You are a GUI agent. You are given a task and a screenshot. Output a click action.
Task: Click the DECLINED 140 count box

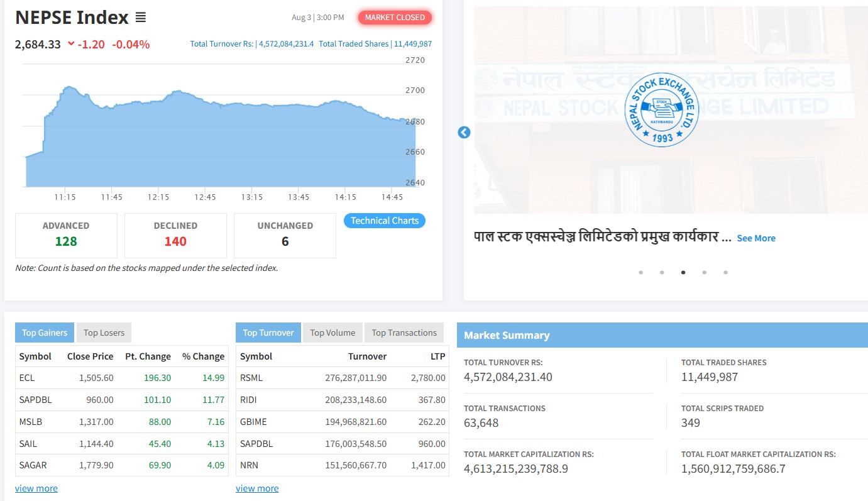(x=175, y=236)
